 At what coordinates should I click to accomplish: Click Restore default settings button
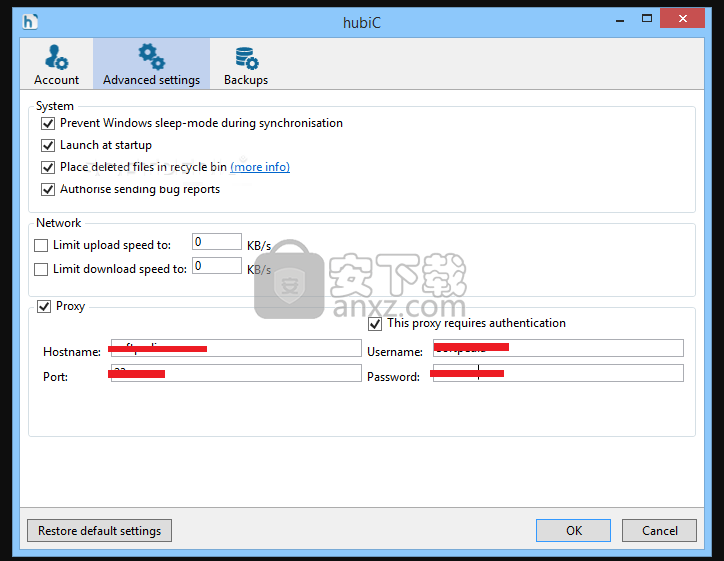tap(99, 531)
